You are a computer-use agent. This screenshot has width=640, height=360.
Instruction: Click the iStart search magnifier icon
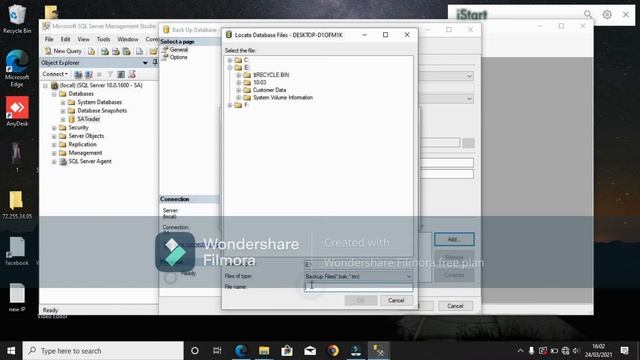[x=588, y=14]
